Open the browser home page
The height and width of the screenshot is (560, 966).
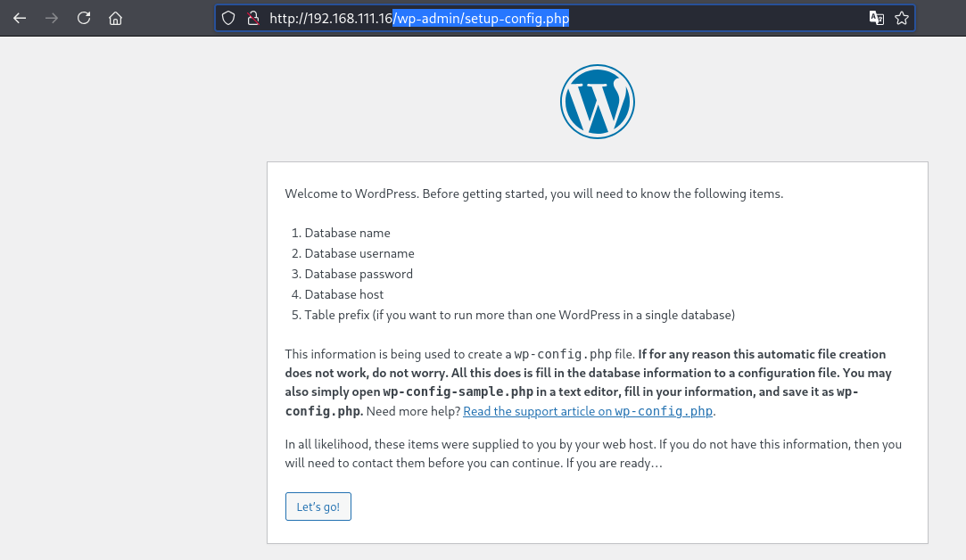(115, 19)
